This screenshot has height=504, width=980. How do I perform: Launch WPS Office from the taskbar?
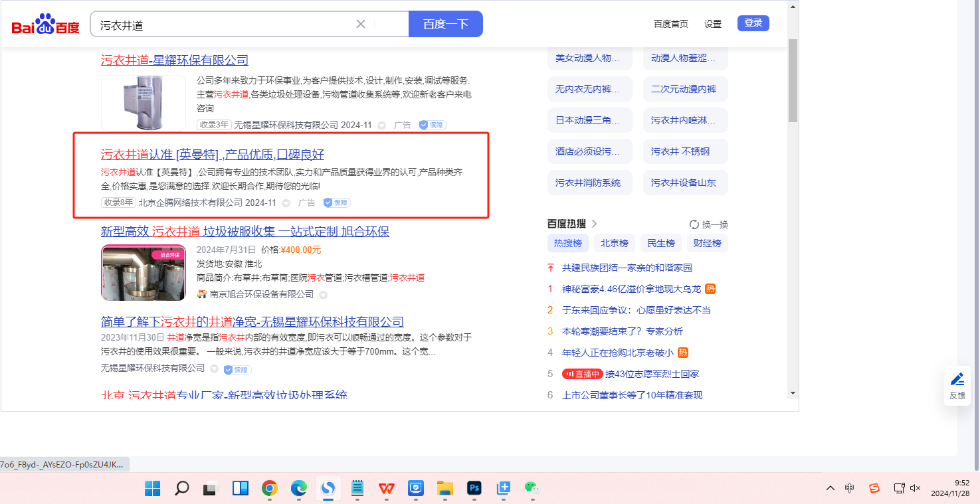(386, 489)
